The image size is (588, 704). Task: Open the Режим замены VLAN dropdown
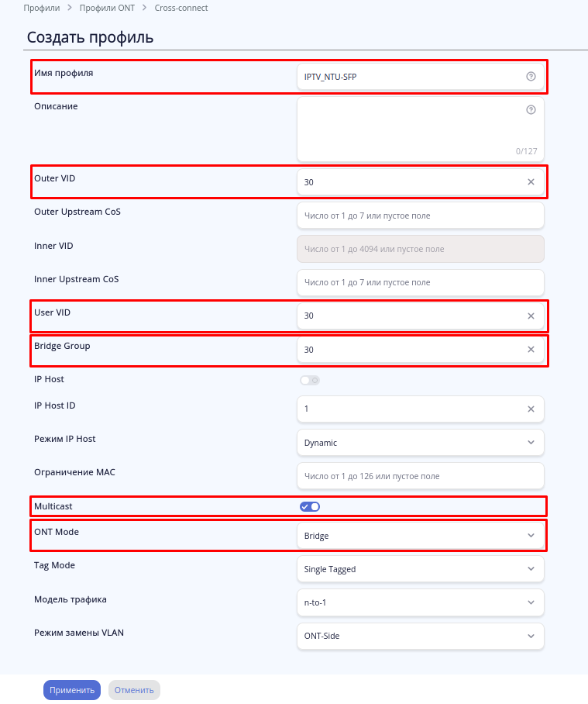coord(420,636)
